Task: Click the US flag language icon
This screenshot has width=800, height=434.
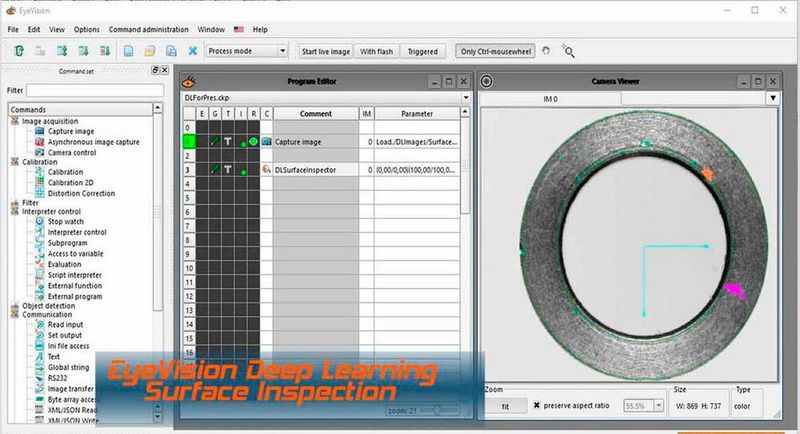Action: coord(239,30)
